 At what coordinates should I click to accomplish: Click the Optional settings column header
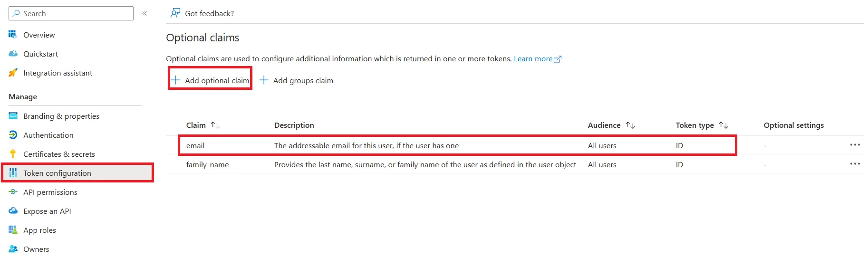coord(794,125)
